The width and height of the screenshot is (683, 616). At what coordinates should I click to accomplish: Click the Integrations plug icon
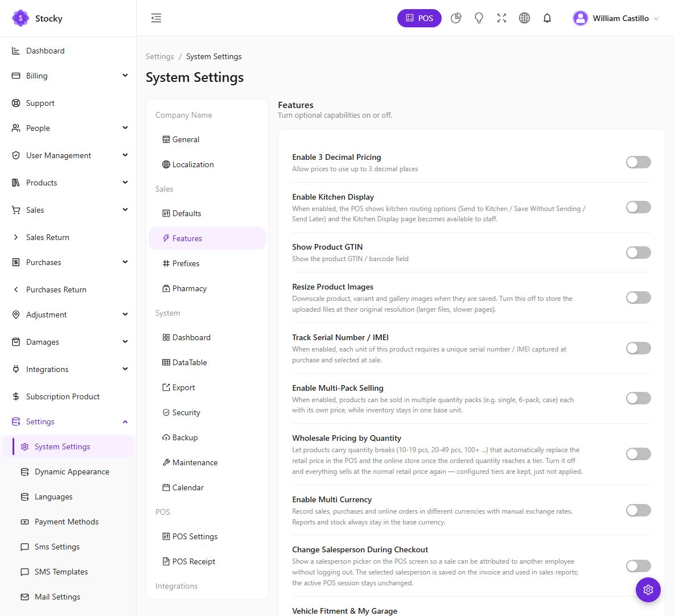[16, 369]
